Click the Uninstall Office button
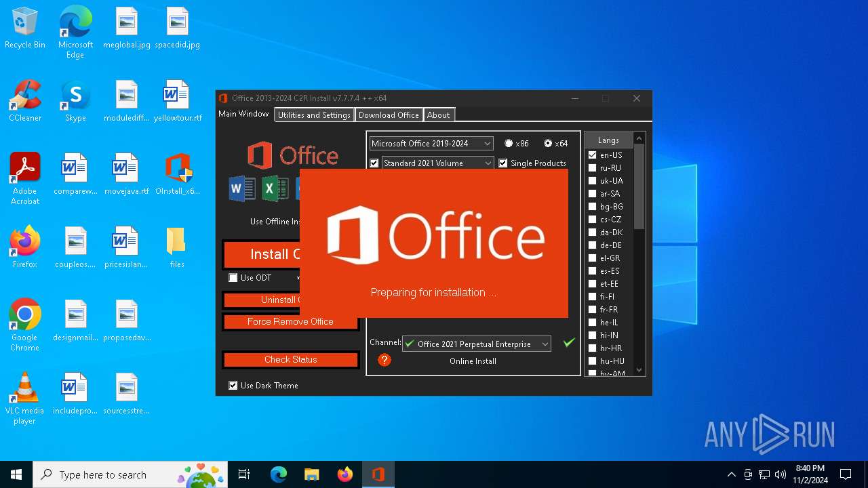The height and width of the screenshot is (488, 868). (261, 300)
